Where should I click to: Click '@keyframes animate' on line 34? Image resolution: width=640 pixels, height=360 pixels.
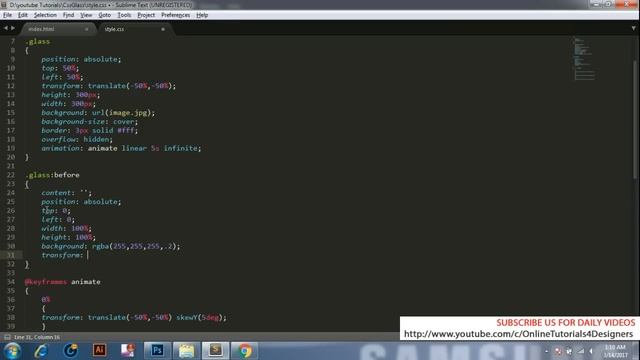[x=62, y=282]
